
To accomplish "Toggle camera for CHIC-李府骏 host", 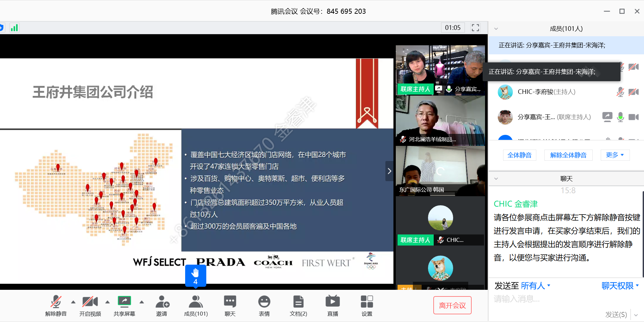I will pyautogui.click(x=634, y=92).
